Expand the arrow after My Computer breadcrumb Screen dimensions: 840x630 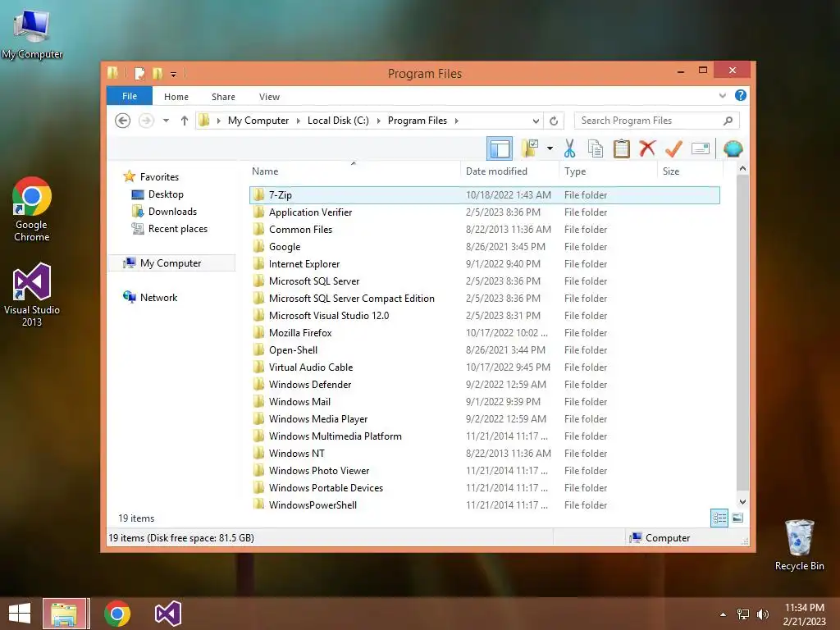[299, 121]
